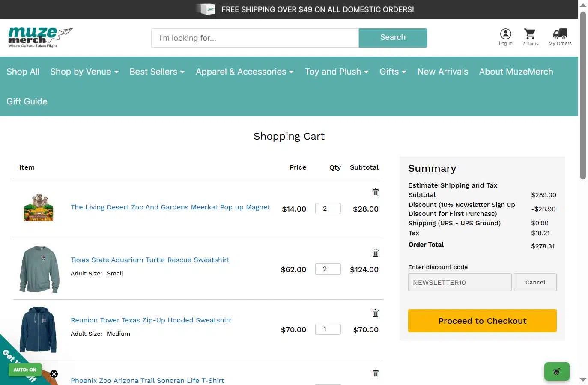Expand Estimate Shipping and Tax section
The height and width of the screenshot is (385, 588).
point(453,185)
